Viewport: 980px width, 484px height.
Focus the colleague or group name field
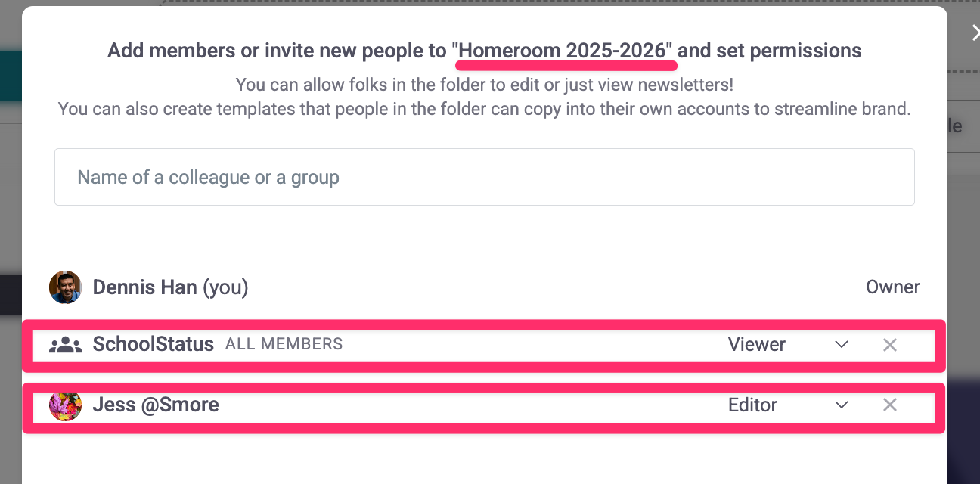pos(484,177)
